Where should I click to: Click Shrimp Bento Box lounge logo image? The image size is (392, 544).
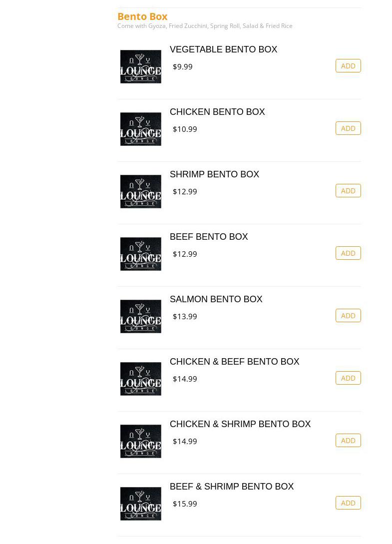[x=140, y=191]
